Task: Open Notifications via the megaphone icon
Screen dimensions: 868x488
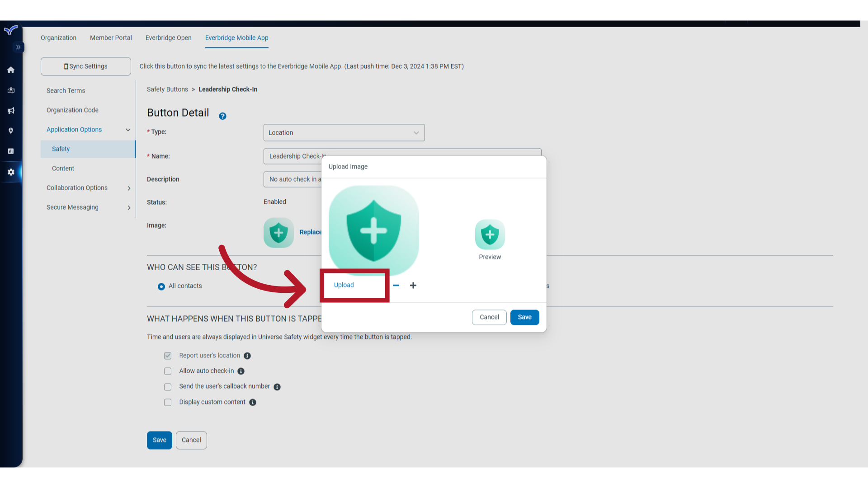Action: (10, 111)
